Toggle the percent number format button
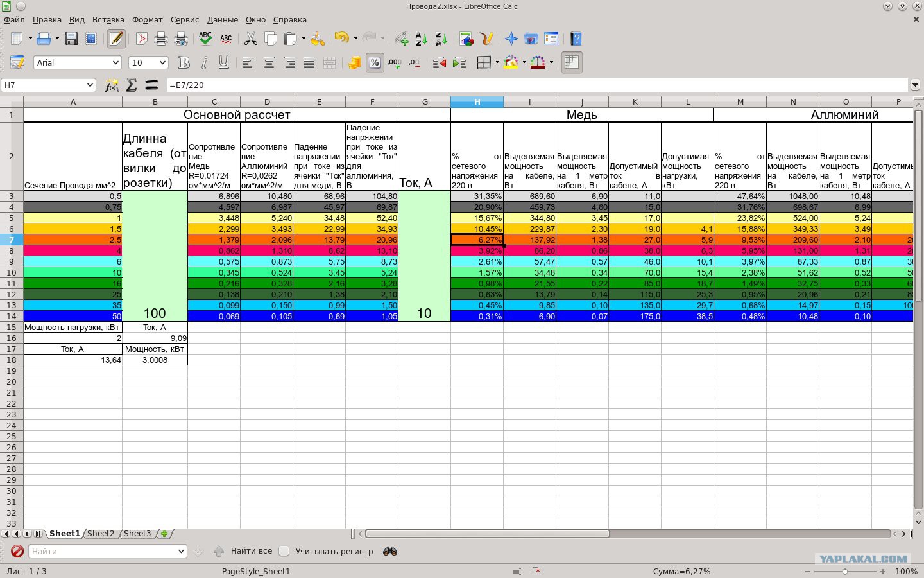Viewport: 924px width, 578px height. click(x=374, y=62)
